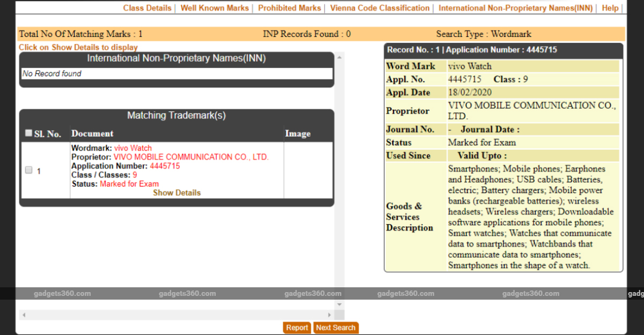Open the Class Details page
This screenshot has width=644, height=335.
147,8
